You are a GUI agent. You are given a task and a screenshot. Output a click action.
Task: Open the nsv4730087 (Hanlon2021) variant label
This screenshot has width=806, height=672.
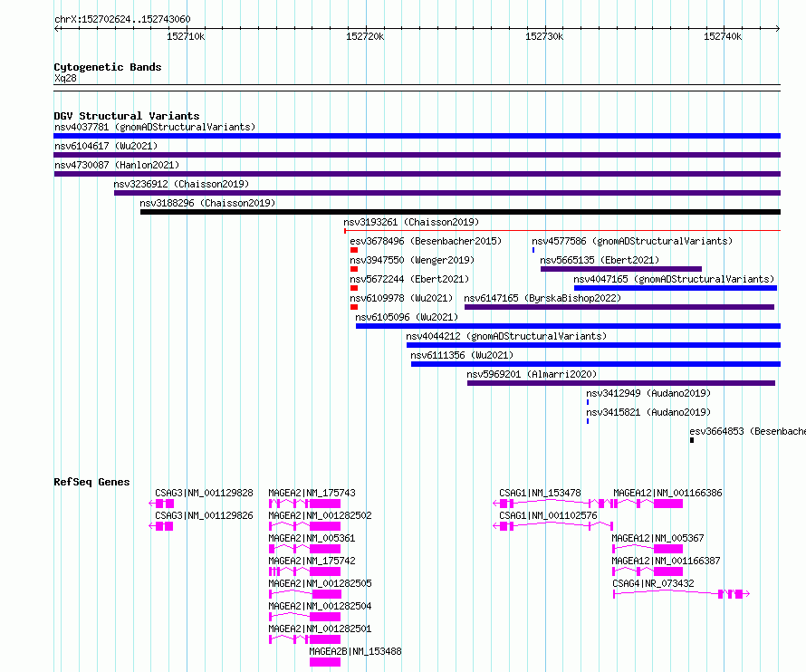click(117, 165)
